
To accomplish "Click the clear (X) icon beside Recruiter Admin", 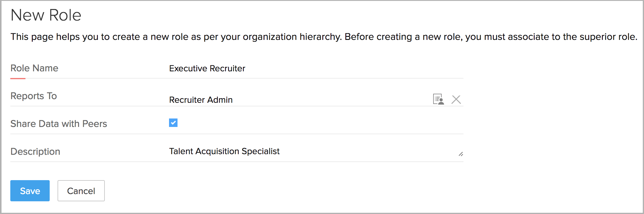I will click(x=456, y=99).
